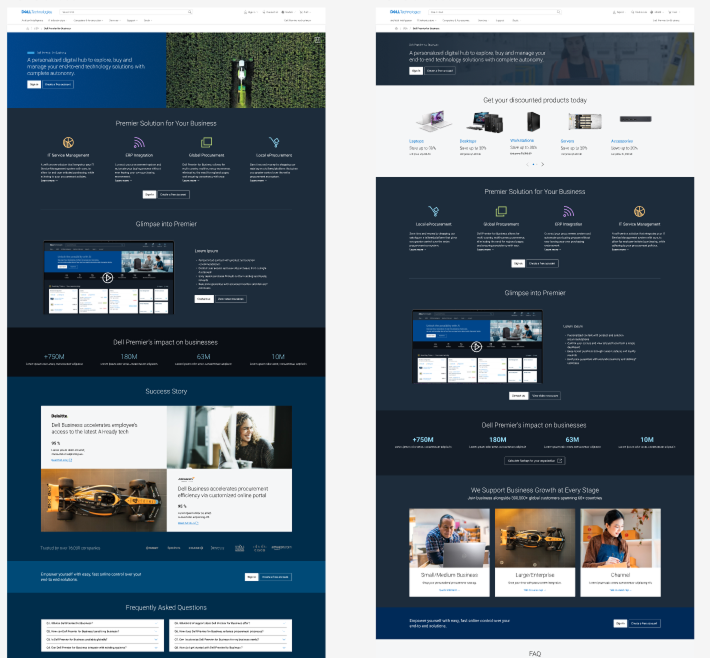710x658 pixels.
Task: Click IT Service Management icon on right page
Action: (639, 211)
